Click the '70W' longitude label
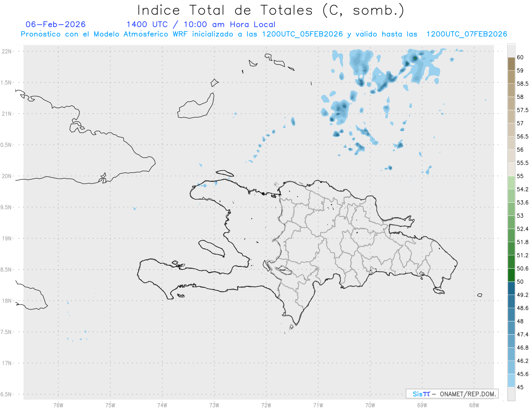 click(370, 405)
